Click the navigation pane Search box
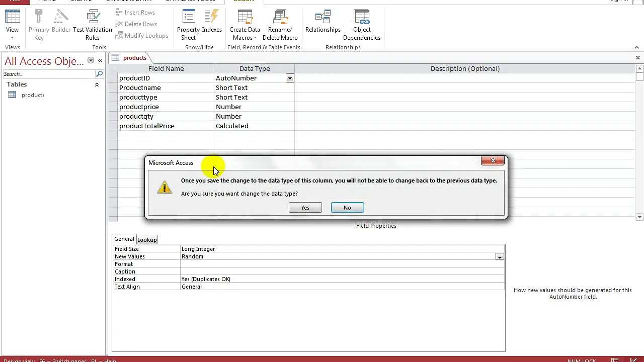Image resolution: width=644 pixels, height=362 pixels. pos(49,74)
